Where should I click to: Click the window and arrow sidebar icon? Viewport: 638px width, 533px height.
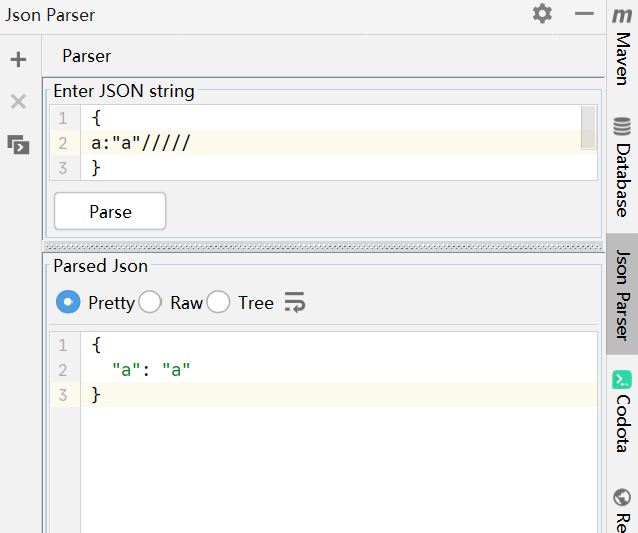pyautogui.click(x=18, y=144)
